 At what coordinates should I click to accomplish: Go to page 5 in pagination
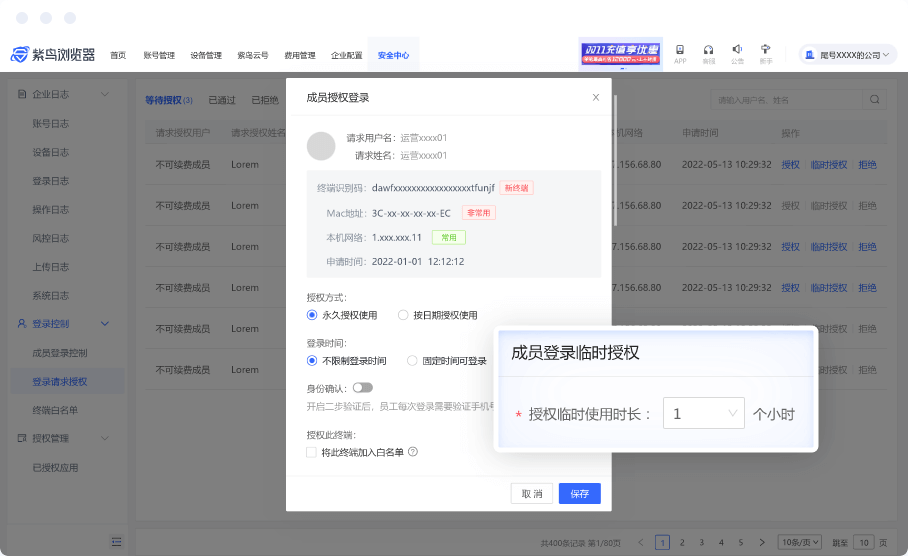click(741, 543)
